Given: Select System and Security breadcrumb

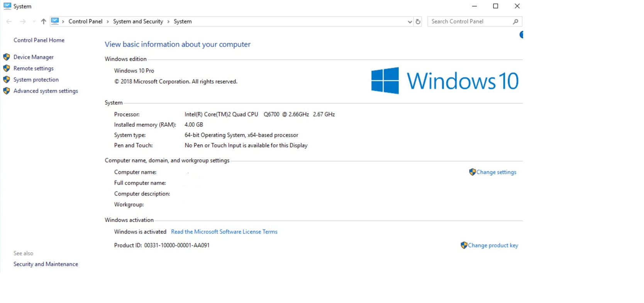Looking at the screenshot, I should 138,22.
